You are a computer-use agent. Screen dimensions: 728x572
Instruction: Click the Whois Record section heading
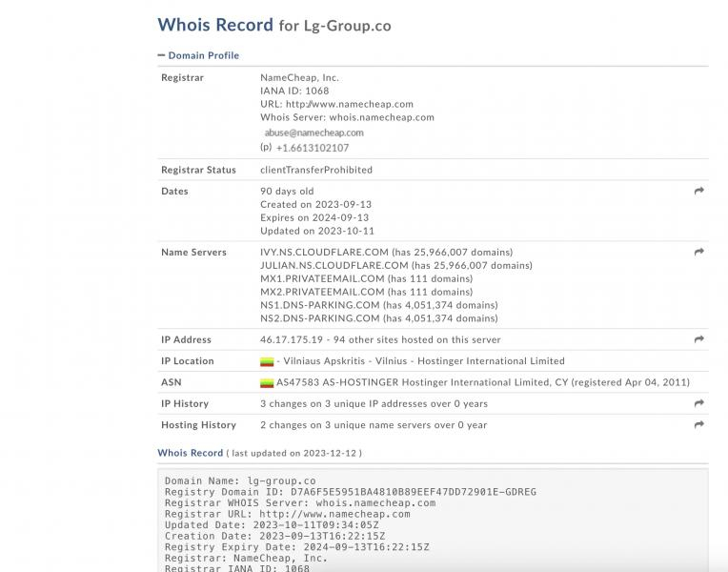191,453
